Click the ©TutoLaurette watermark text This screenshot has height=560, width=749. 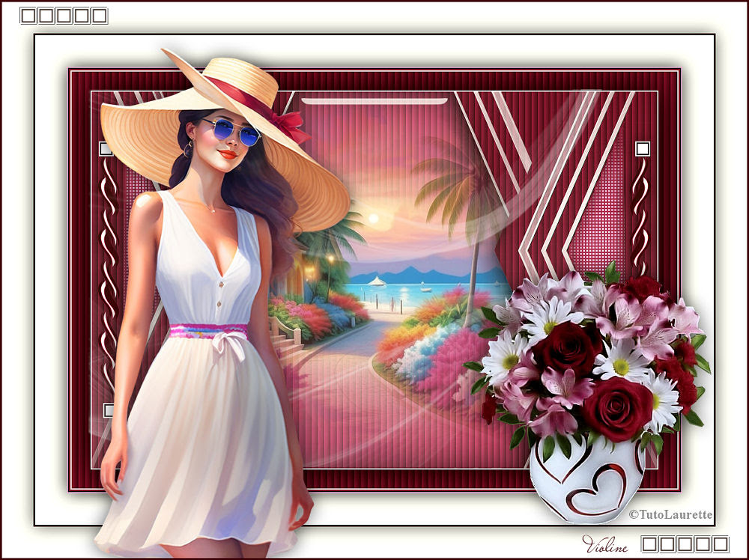pos(670,514)
